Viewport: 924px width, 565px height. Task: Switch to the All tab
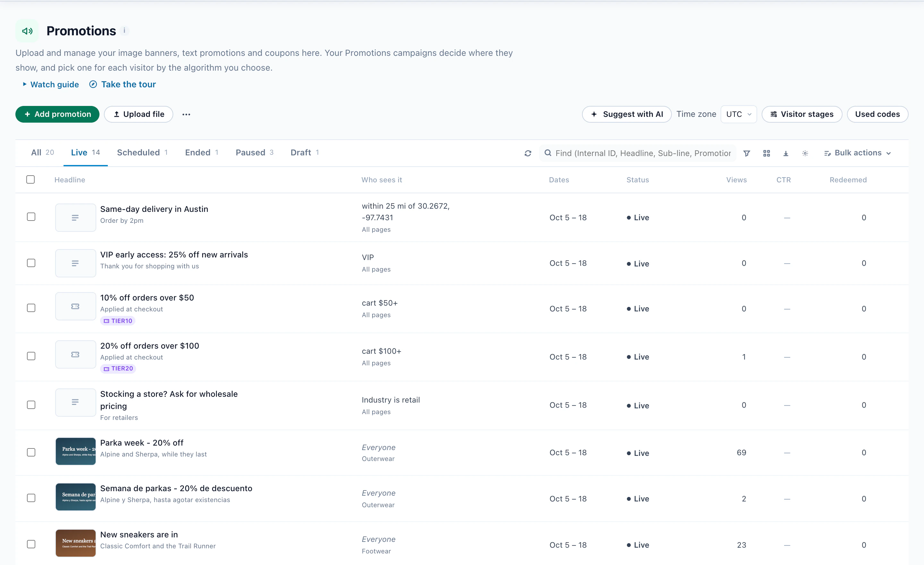click(x=43, y=153)
